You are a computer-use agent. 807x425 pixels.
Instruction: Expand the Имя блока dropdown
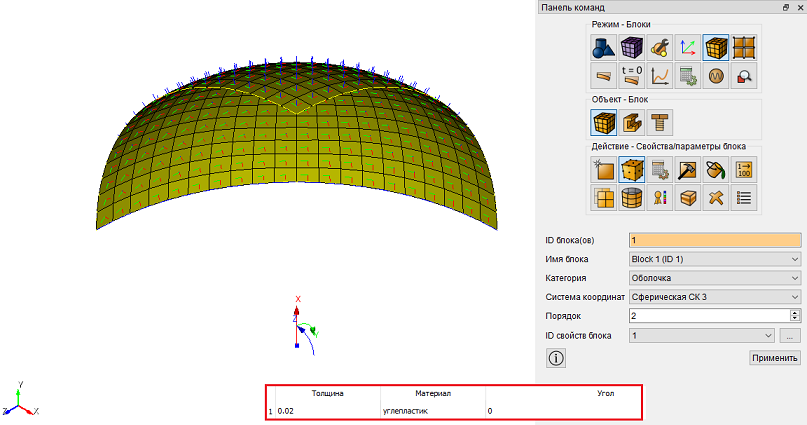point(715,259)
